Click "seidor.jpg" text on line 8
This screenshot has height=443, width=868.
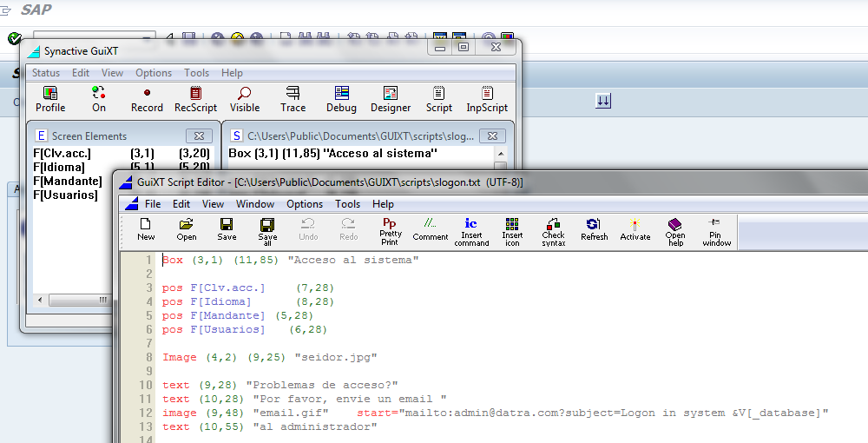click(336, 357)
